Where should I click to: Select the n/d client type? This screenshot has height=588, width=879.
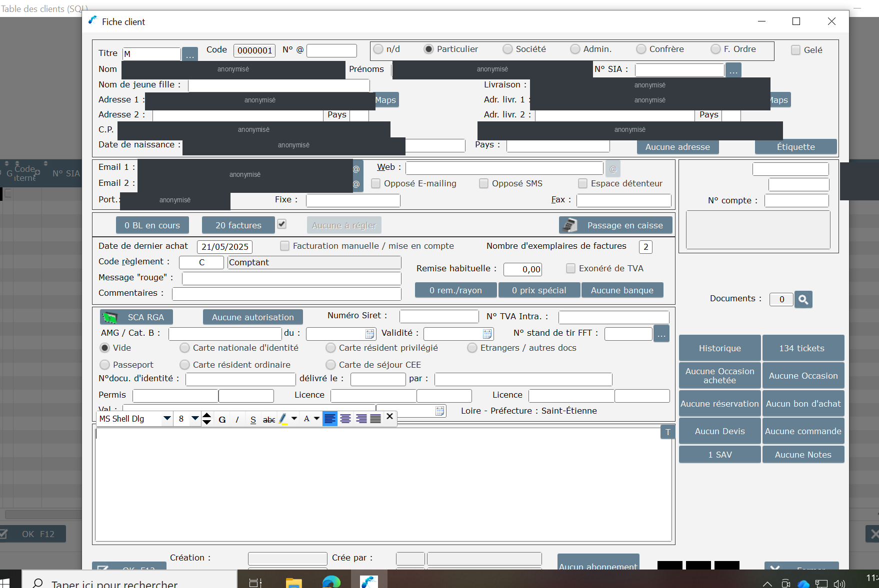pyautogui.click(x=378, y=49)
